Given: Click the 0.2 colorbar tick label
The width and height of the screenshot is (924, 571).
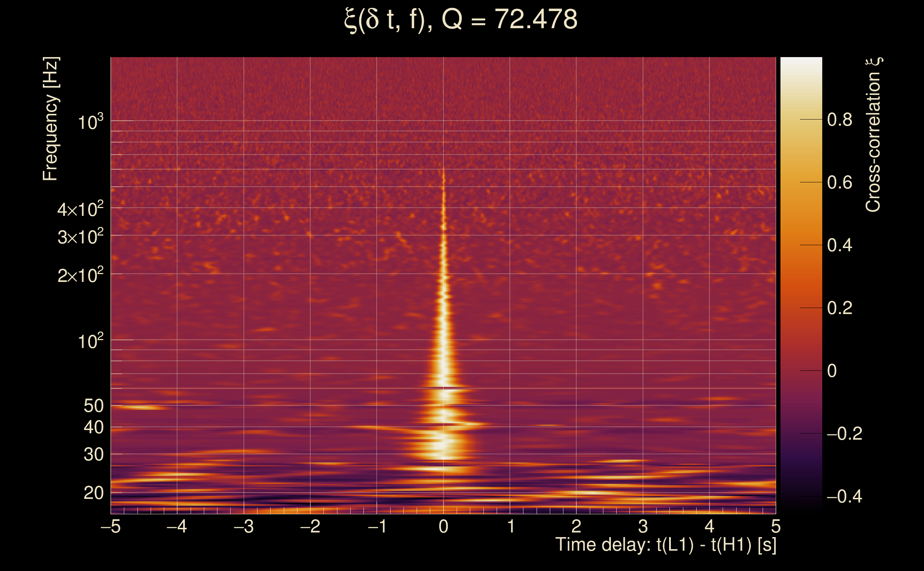Looking at the screenshot, I should [839, 308].
